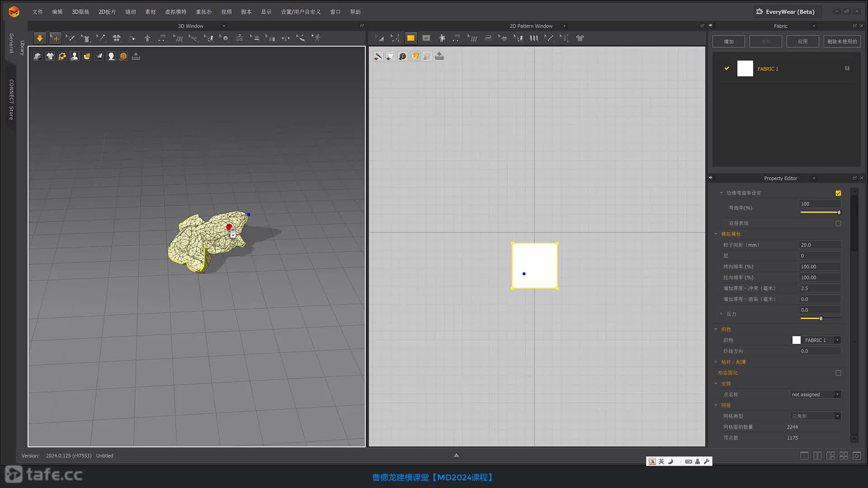This screenshot has height=488, width=868.
Task: Click the 删除未使用的 button
Action: (x=842, y=42)
